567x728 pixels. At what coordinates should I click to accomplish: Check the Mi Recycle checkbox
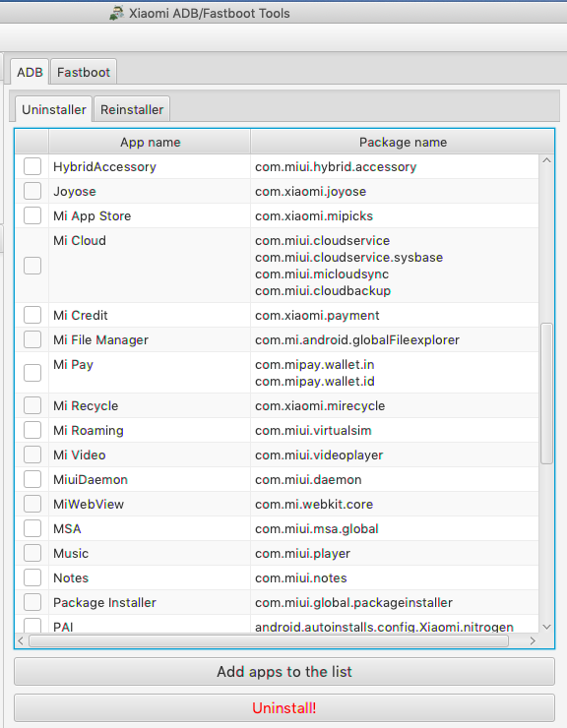click(x=32, y=405)
